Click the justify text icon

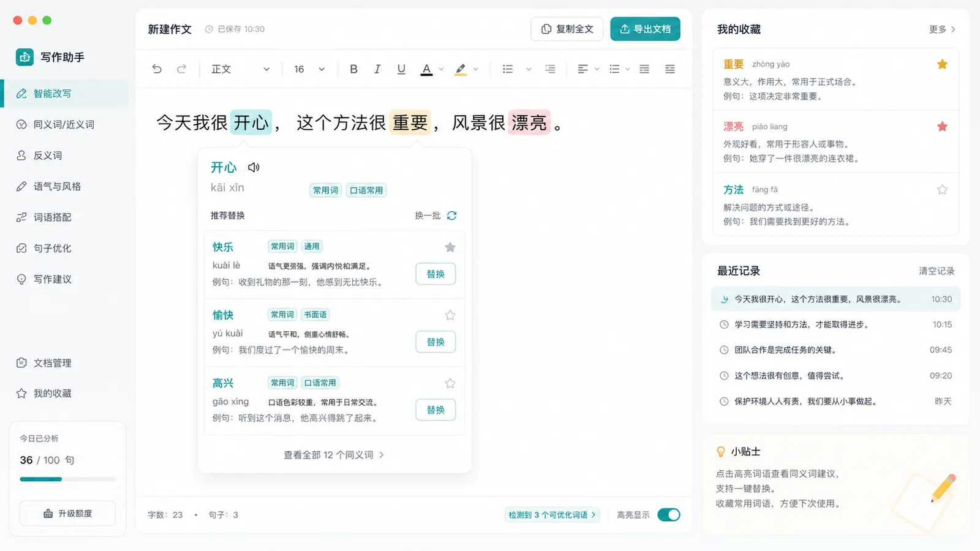[x=644, y=69]
